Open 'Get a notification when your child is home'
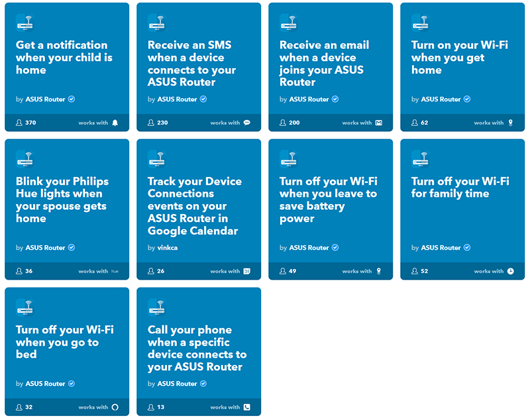Screen dimensions: 530x420 pyautogui.click(x=64, y=58)
